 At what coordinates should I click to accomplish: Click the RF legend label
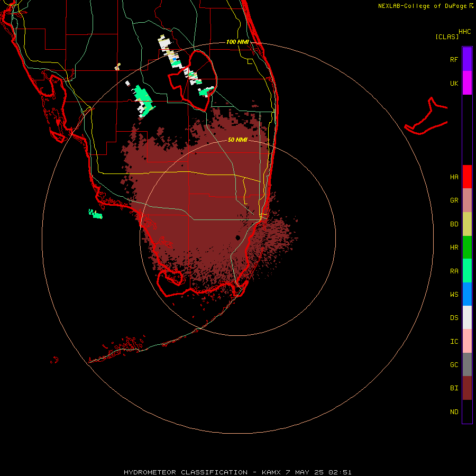454,59
